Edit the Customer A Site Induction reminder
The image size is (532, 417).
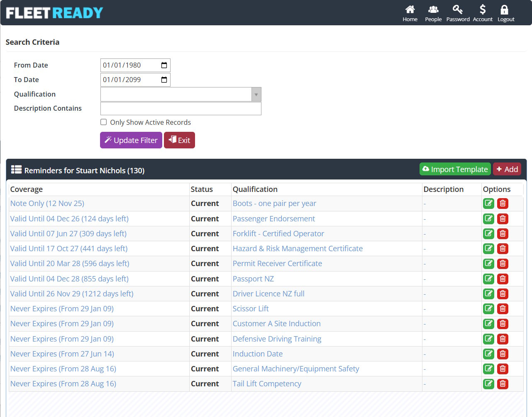[x=489, y=324]
